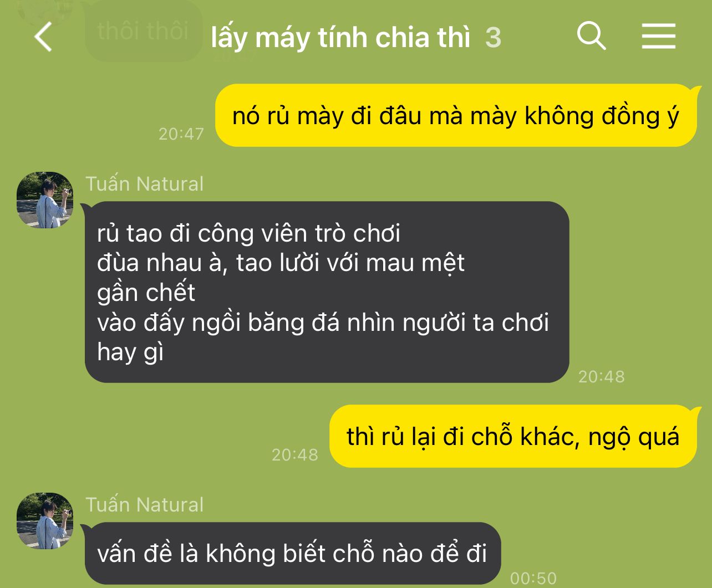Open the hamburger chat menu
The width and height of the screenshot is (712, 588).
point(659,36)
